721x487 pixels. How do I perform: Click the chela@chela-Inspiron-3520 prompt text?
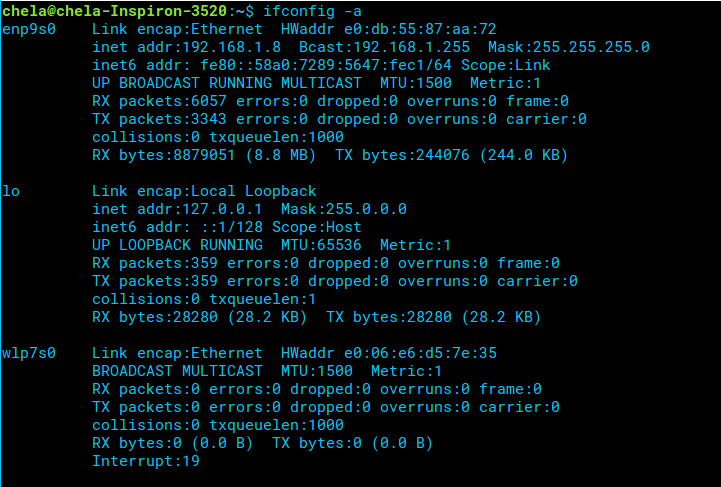pos(114,11)
